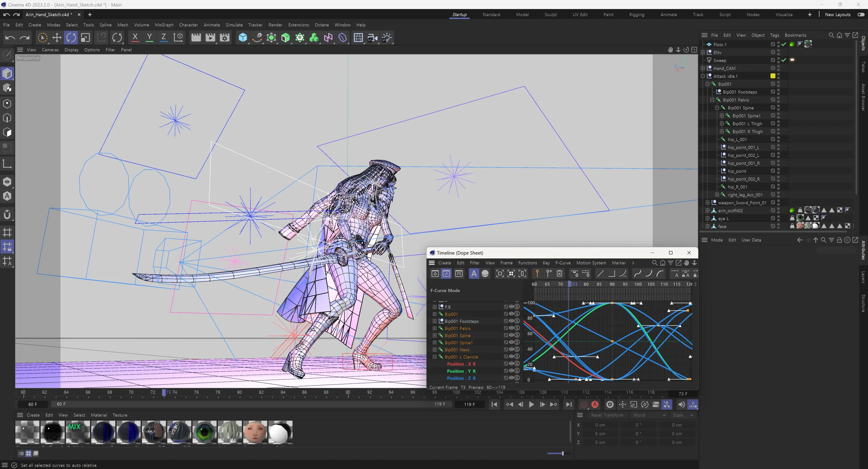Viewport: 868px width, 469px height.
Task: Collapse Bip001 L Clavicle in Timeline
Action: click(435, 357)
